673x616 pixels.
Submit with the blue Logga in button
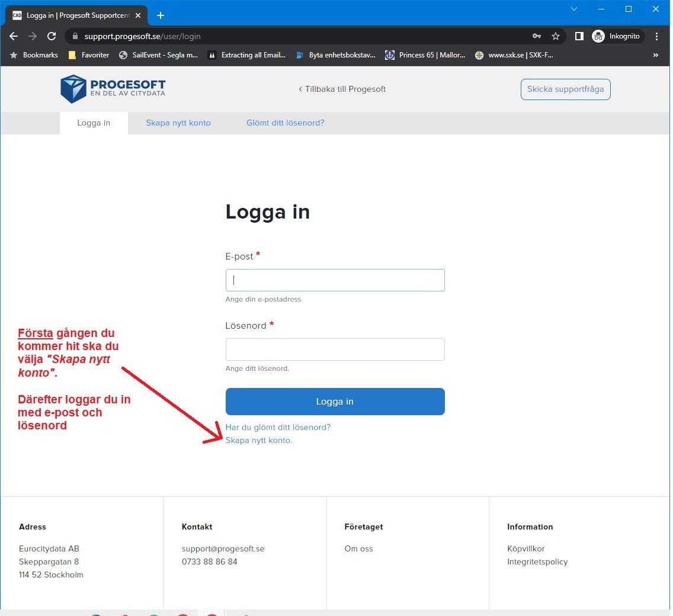coord(335,402)
